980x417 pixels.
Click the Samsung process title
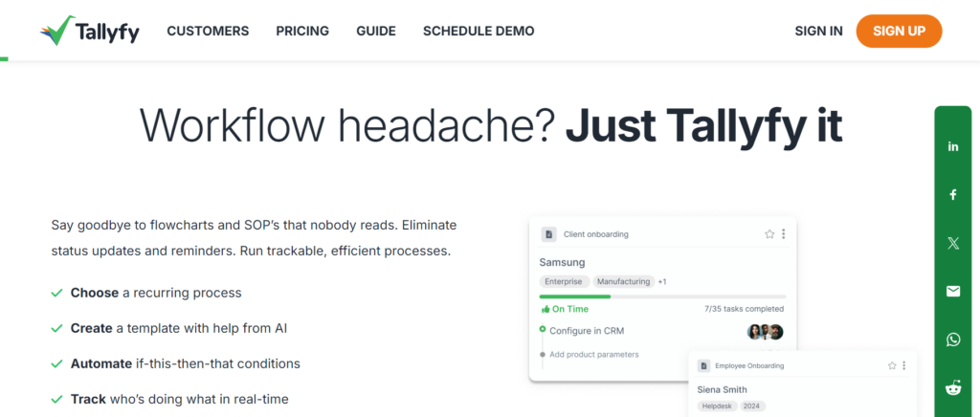click(x=562, y=262)
